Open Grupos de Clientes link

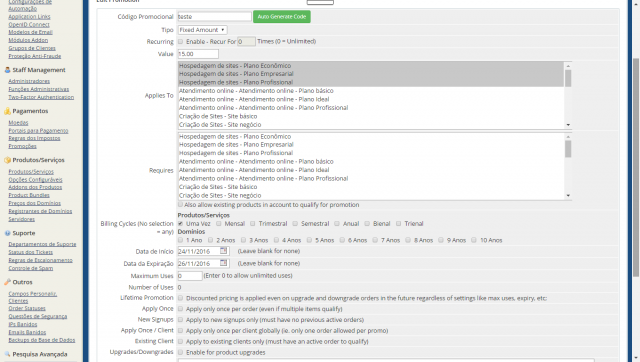click(x=32, y=48)
